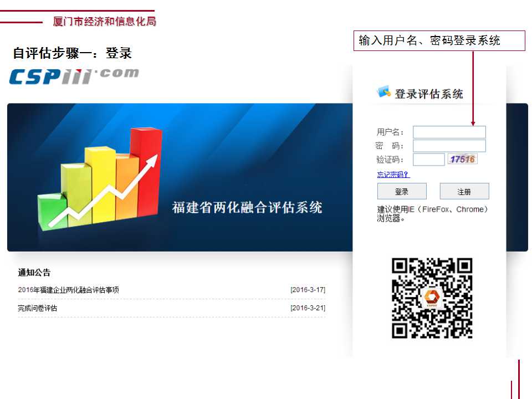This screenshot has width=532, height=399.
Task: Focus the 用户名 username input field
Action: [x=449, y=132]
